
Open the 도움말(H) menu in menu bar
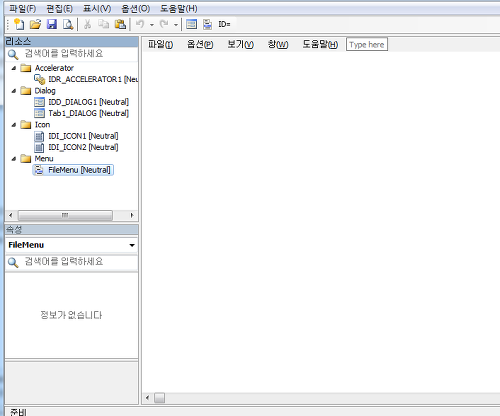click(x=179, y=9)
